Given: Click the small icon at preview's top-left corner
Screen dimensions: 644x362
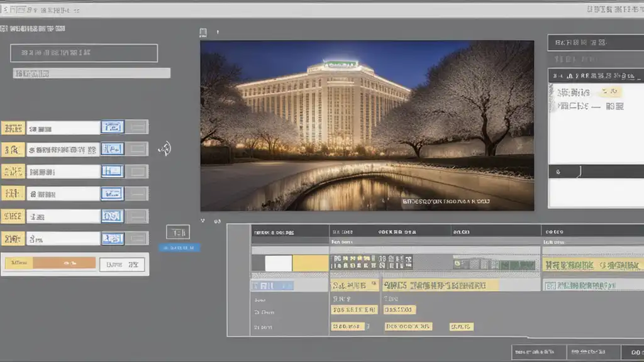Looking at the screenshot, I should [x=203, y=33].
